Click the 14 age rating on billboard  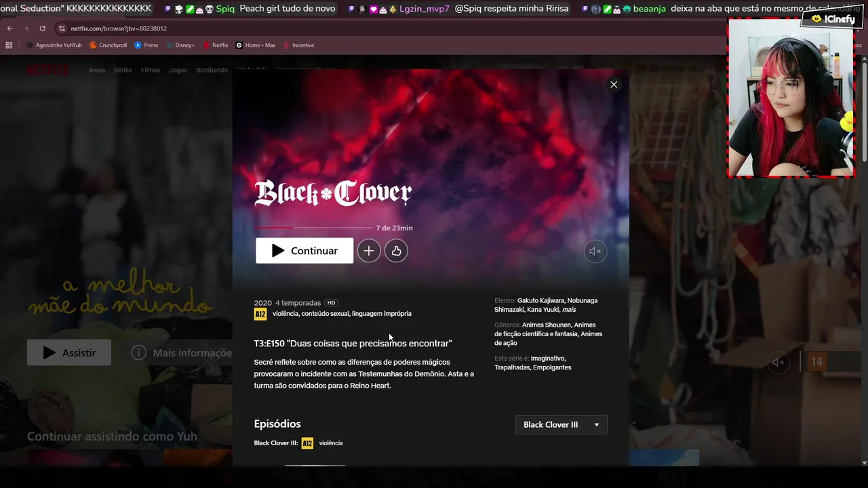(x=816, y=362)
